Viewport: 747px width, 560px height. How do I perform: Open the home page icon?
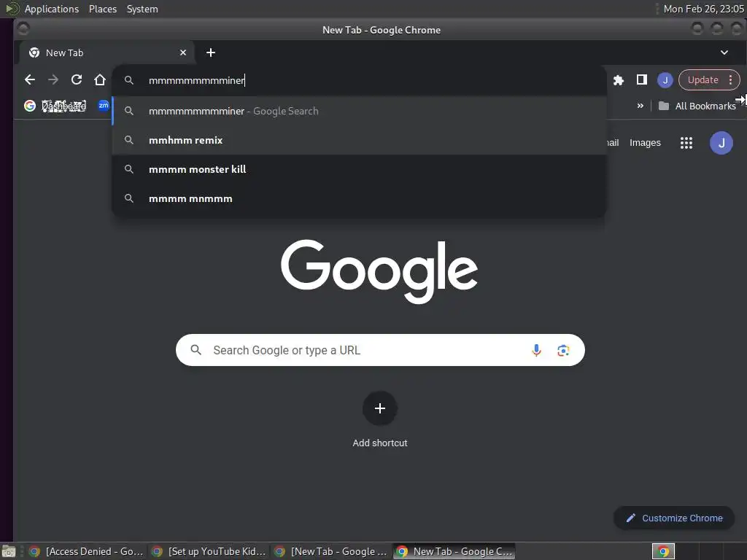tap(100, 80)
